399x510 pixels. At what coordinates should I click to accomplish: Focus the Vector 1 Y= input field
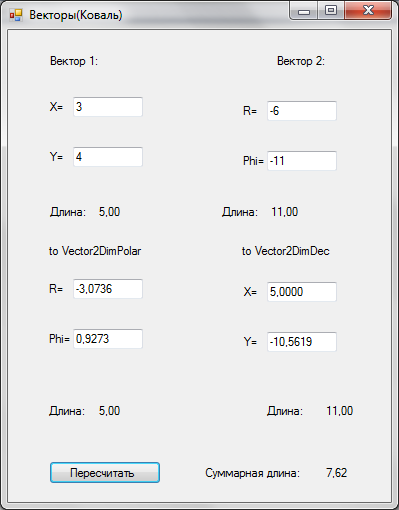pyautogui.click(x=108, y=157)
